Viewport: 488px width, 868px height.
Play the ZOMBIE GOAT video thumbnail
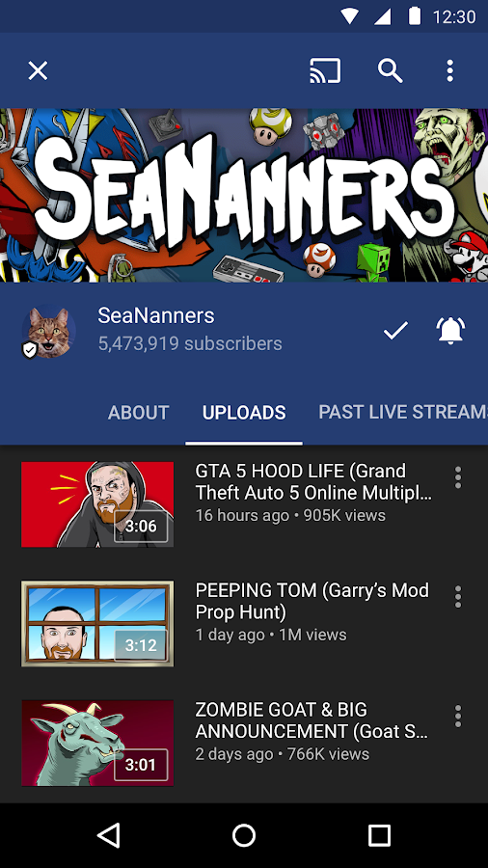pyautogui.click(x=97, y=743)
